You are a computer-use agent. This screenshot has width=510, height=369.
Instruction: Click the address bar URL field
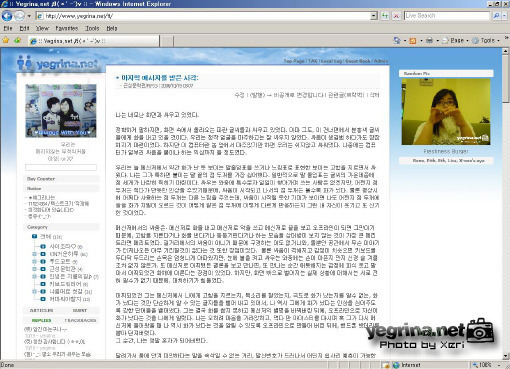(x=203, y=16)
